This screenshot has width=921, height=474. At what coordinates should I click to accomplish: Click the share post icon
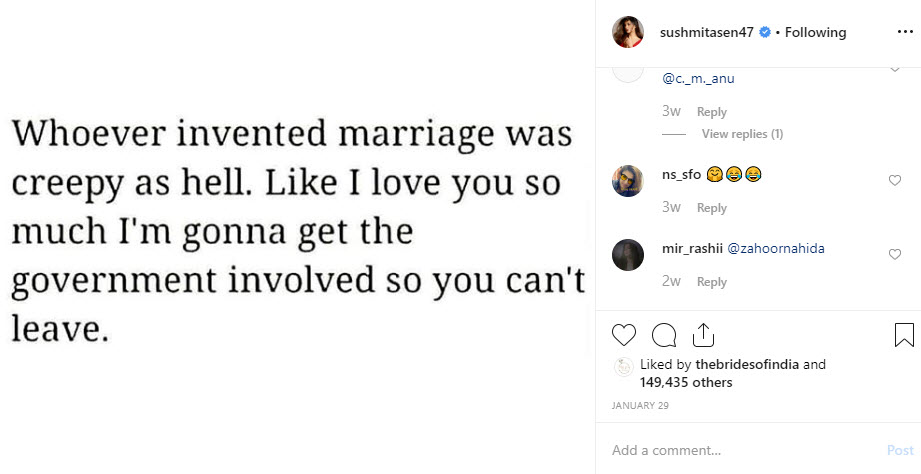point(702,335)
